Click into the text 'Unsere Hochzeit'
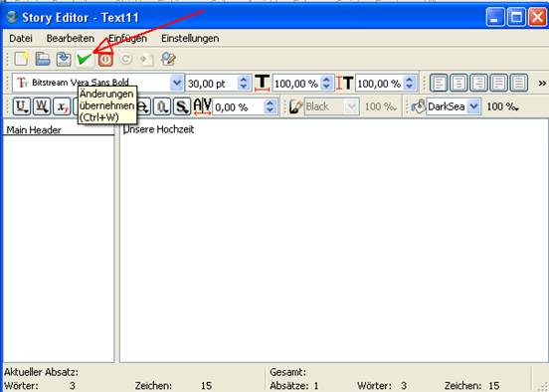Image resolution: width=549 pixels, height=392 pixels. pos(159,129)
